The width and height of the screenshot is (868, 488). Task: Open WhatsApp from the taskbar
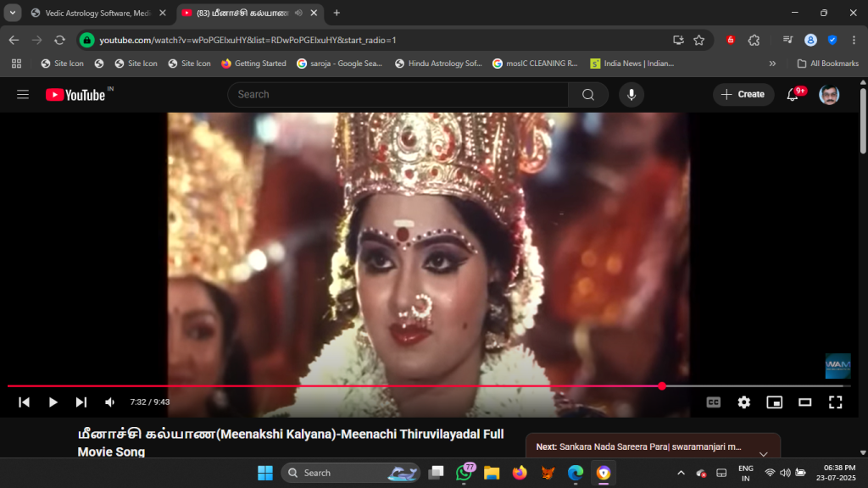tap(464, 473)
